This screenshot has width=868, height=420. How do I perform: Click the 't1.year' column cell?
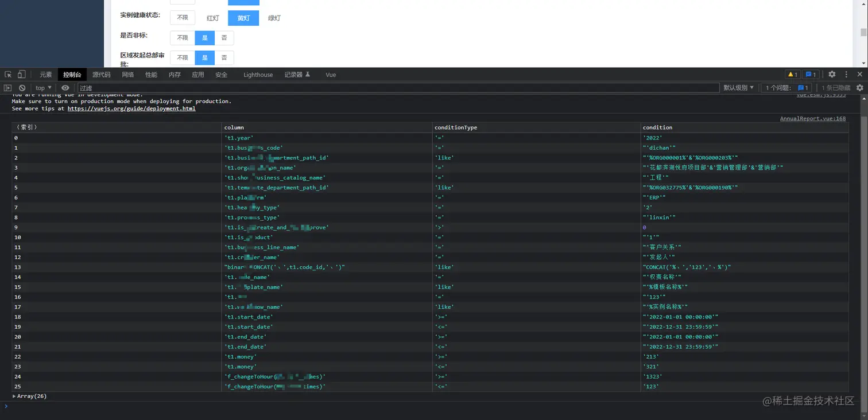coord(327,138)
